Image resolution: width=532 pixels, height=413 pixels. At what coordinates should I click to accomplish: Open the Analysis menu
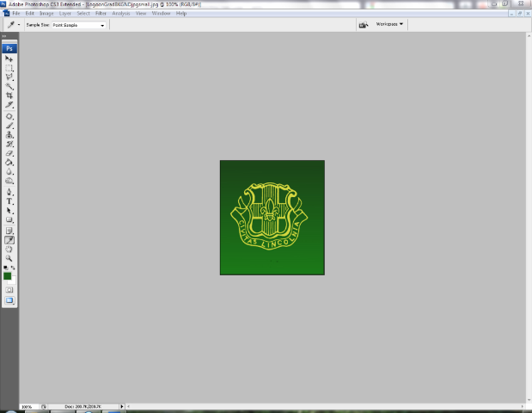[121, 13]
